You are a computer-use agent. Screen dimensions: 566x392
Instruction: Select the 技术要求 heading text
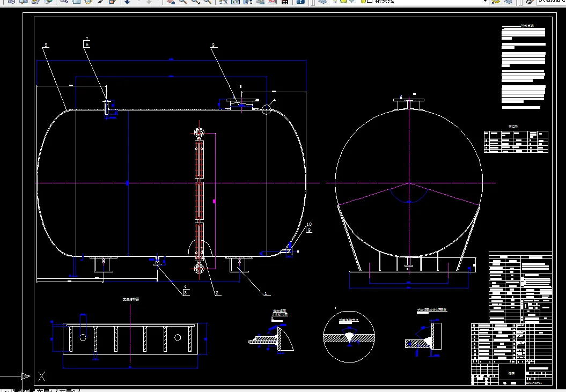click(527, 26)
